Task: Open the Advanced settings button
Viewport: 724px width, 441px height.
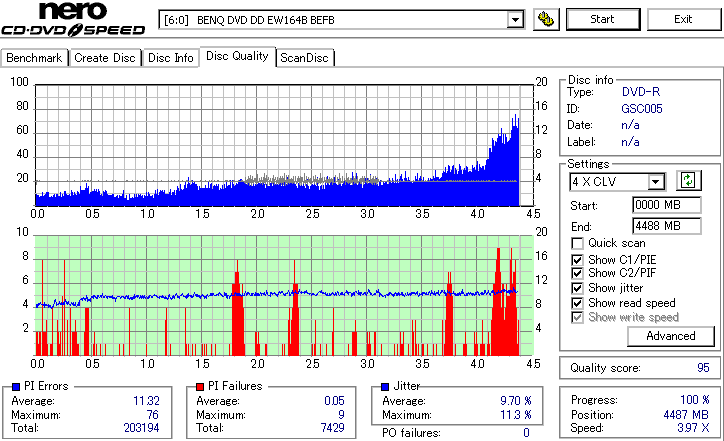Action: [x=670, y=336]
